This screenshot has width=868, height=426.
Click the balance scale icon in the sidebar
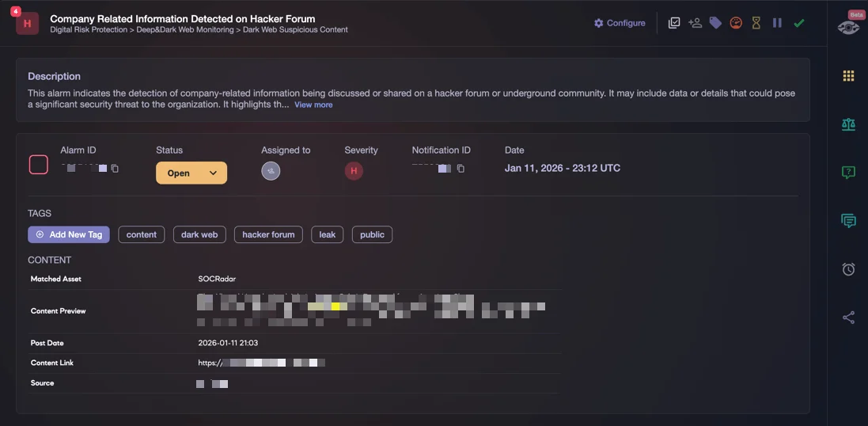848,124
